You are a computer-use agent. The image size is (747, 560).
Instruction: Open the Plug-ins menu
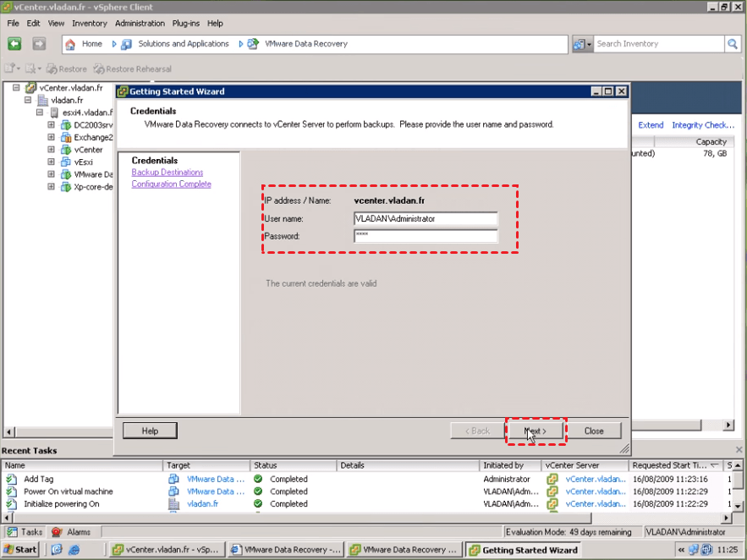pos(186,24)
